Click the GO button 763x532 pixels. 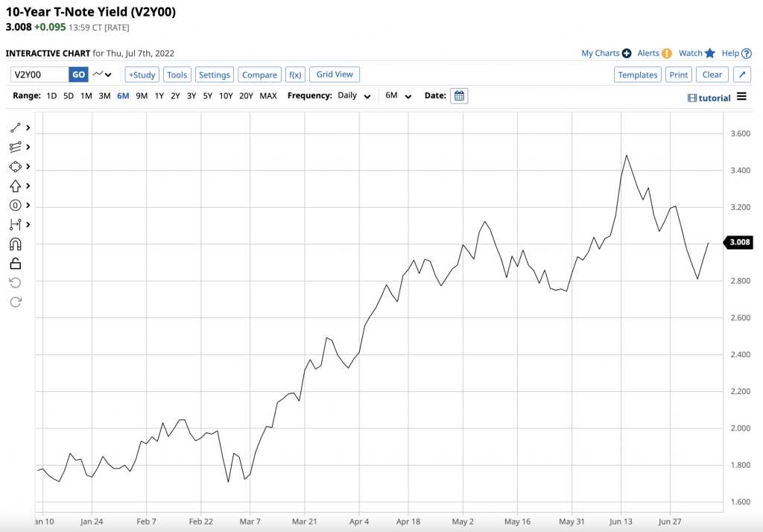78,75
